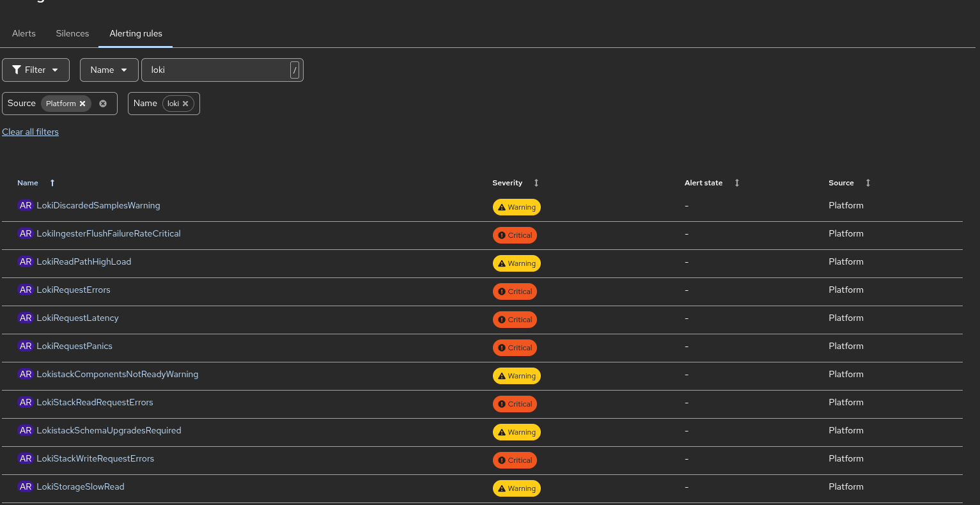980x505 pixels.
Task: Open the Filter dropdown
Action: click(36, 70)
